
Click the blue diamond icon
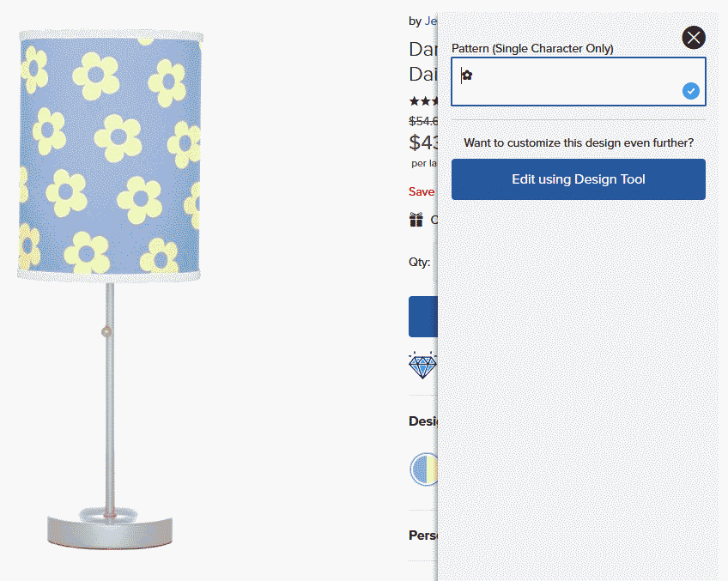click(x=422, y=366)
